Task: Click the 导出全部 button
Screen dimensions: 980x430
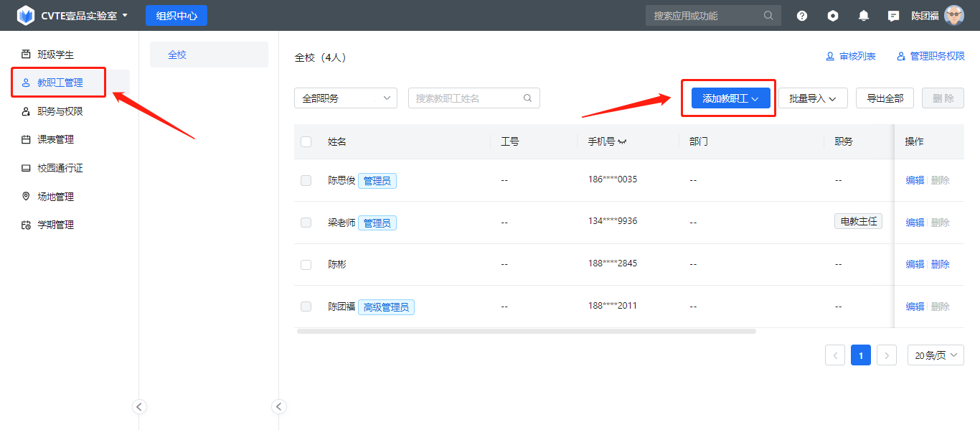Action: click(885, 98)
